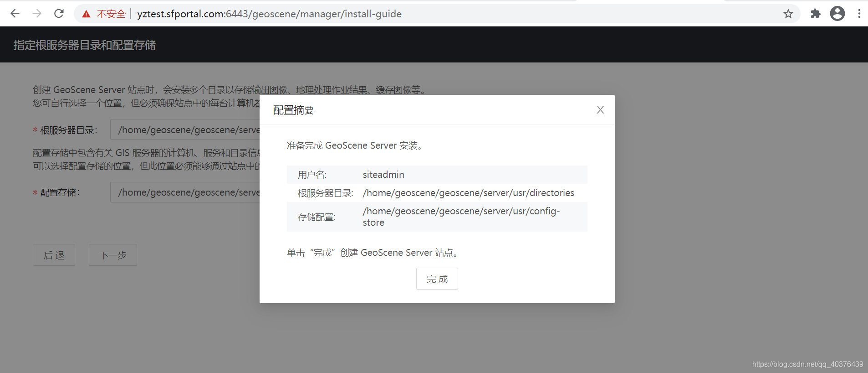868x373 pixels.
Task: Click the 用户名 label in summary
Action: [x=312, y=175]
